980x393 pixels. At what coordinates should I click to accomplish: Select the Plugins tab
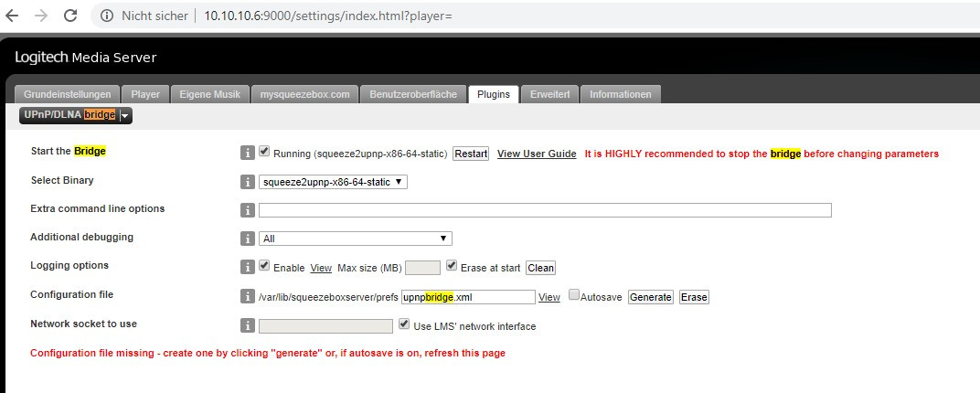(x=493, y=94)
